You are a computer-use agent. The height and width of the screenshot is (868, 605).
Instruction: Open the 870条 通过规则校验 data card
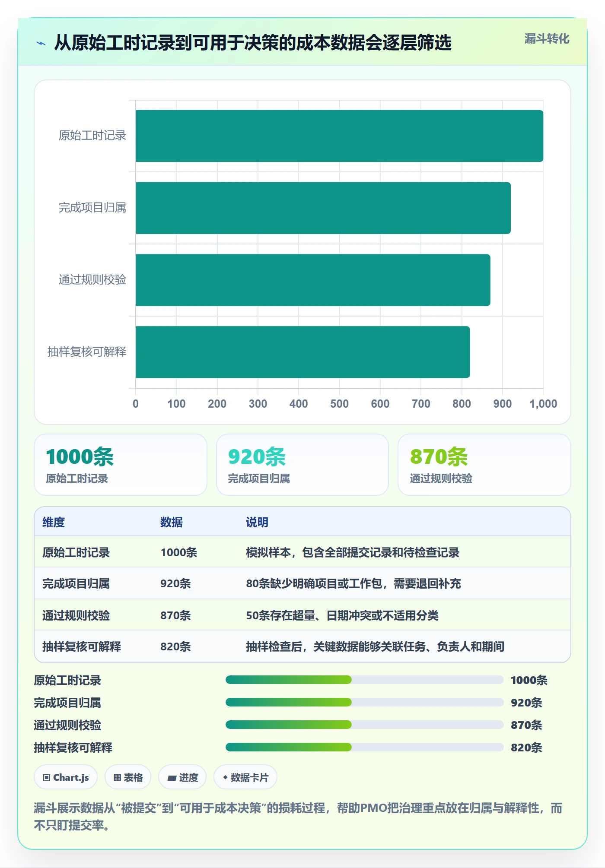pyautogui.click(x=484, y=465)
